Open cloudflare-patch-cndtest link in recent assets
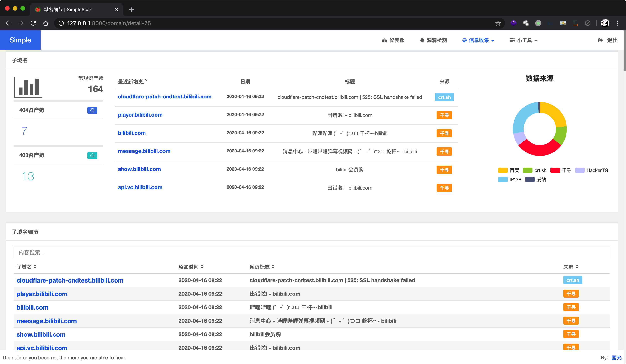 coord(164,97)
